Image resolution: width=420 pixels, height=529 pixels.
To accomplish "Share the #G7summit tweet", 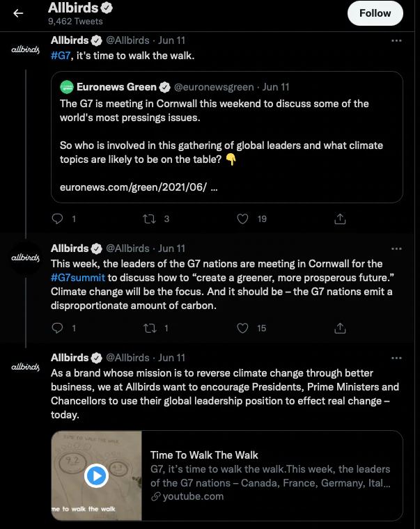I will 340,328.
